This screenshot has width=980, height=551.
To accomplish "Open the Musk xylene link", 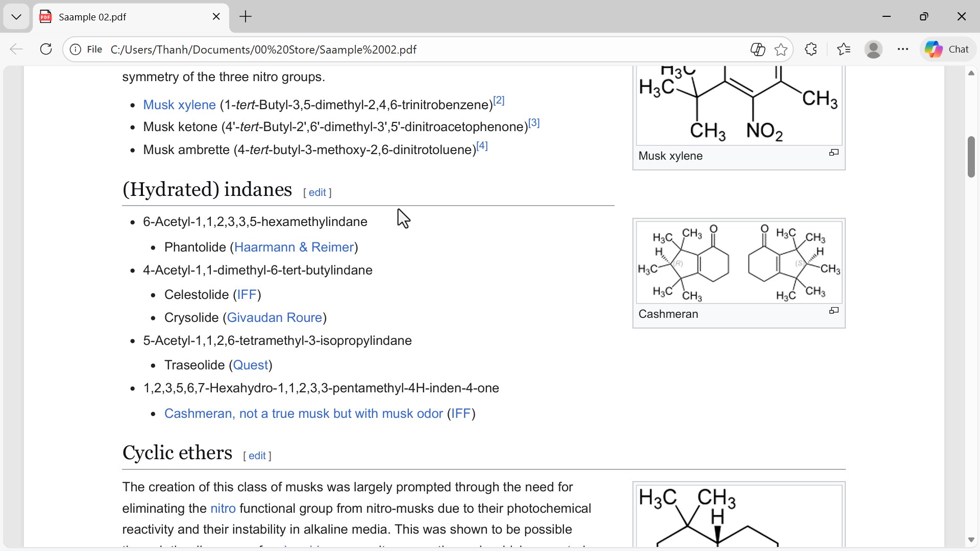I will point(179,105).
